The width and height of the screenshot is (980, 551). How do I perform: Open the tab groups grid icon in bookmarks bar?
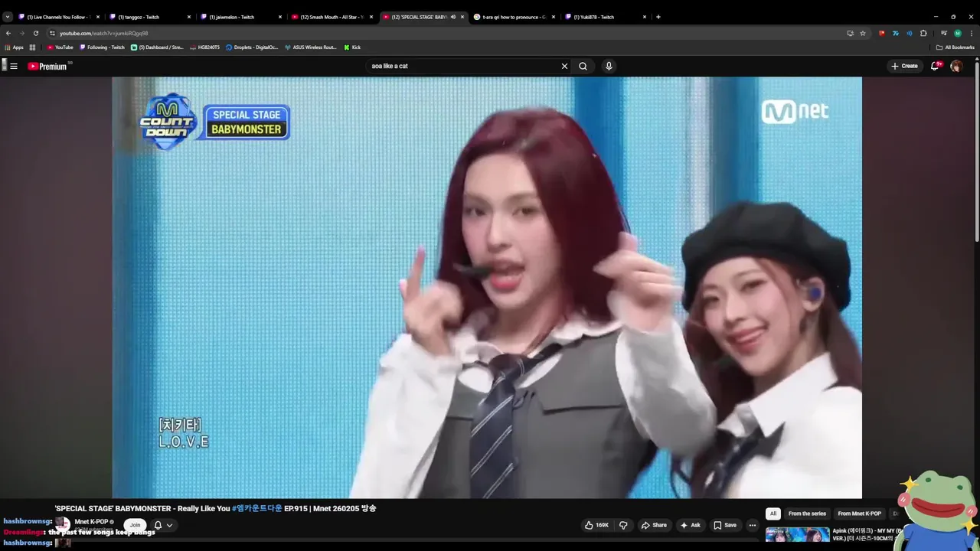32,47
